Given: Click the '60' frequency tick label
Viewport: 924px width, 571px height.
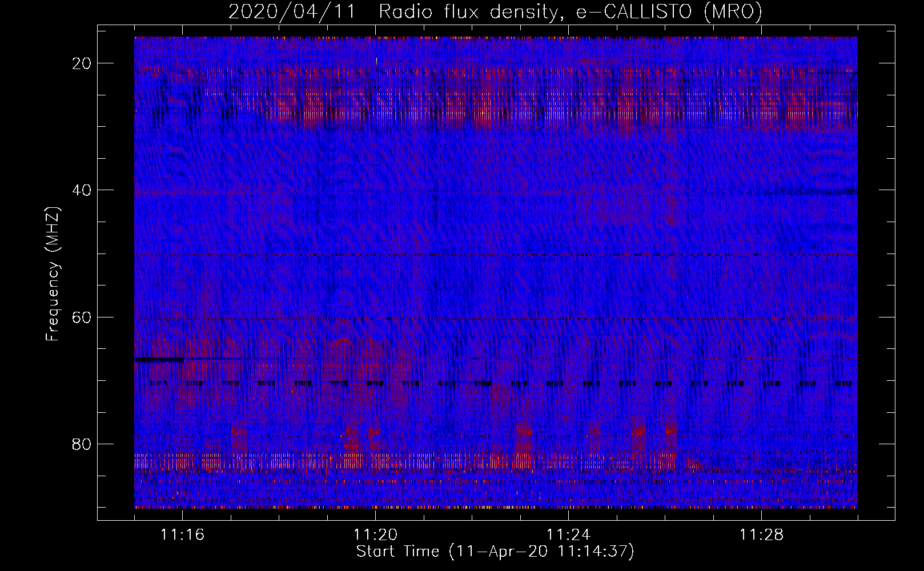Looking at the screenshot, I should [x=82, y=317].
